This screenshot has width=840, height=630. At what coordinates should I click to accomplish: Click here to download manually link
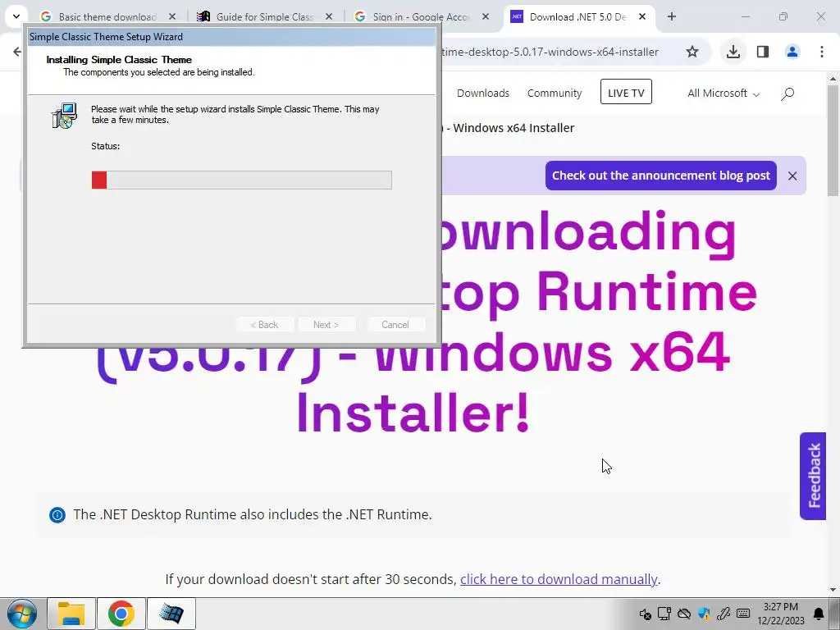click(559, 579)
